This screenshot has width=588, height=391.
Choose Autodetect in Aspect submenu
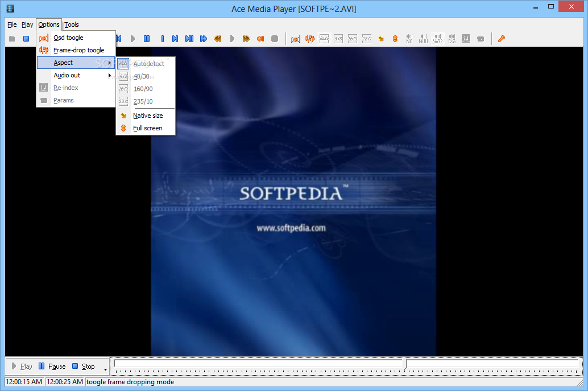pos(146,64)
